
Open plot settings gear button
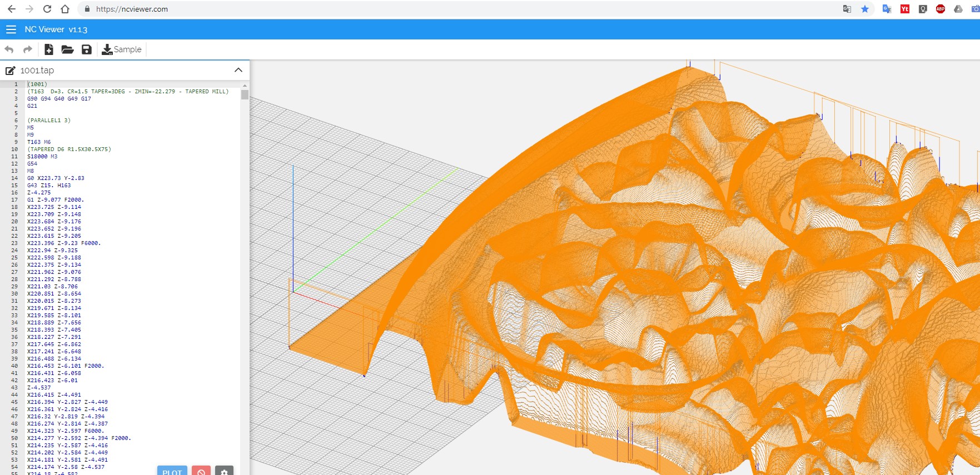tap(224, 471)
